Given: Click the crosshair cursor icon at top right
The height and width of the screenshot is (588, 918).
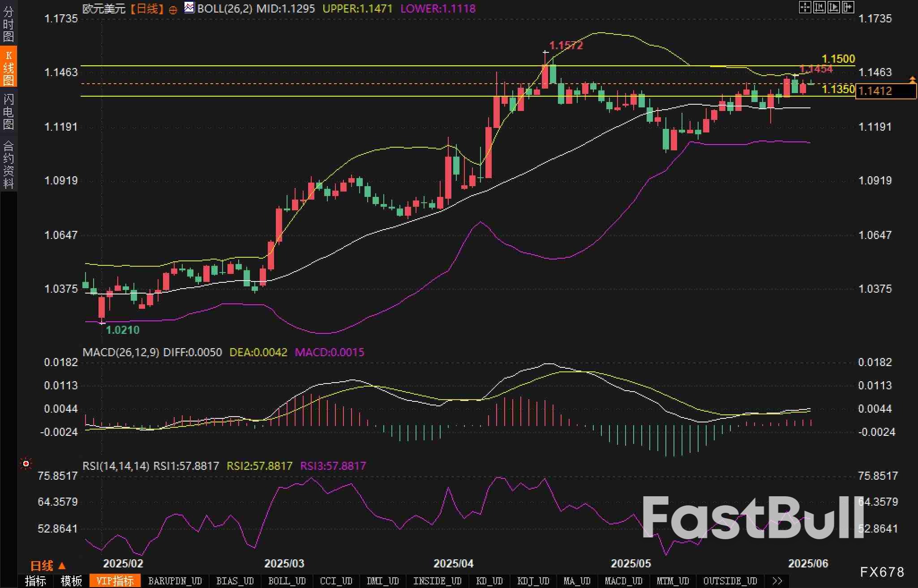Looking at the screenshot, I should [805, 7].
